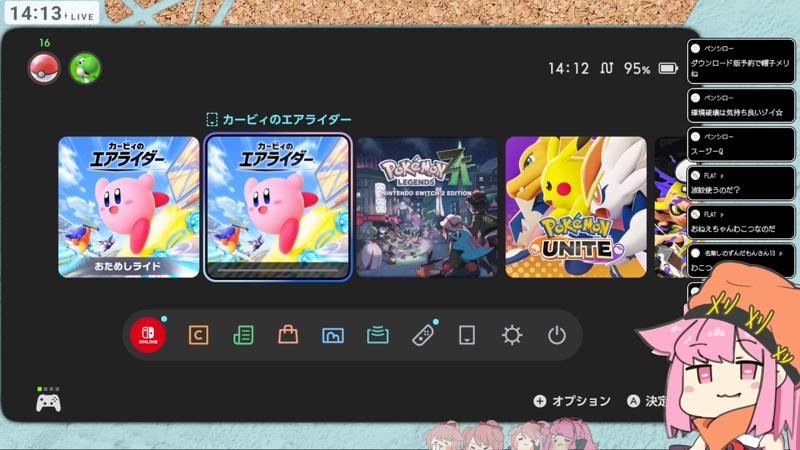Click the connection signal icon beside clock
Screen dimensions: 800x450
coord(607,68)
